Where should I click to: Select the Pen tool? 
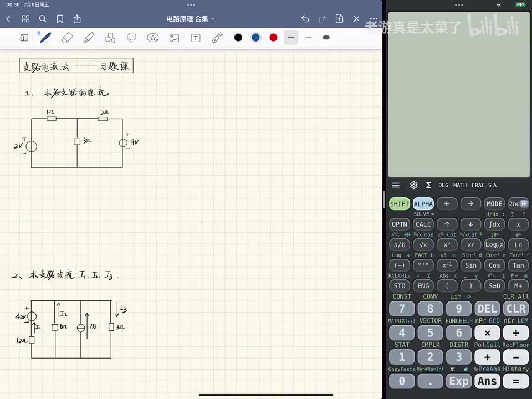pyautogui.click(x=45, y=38)
